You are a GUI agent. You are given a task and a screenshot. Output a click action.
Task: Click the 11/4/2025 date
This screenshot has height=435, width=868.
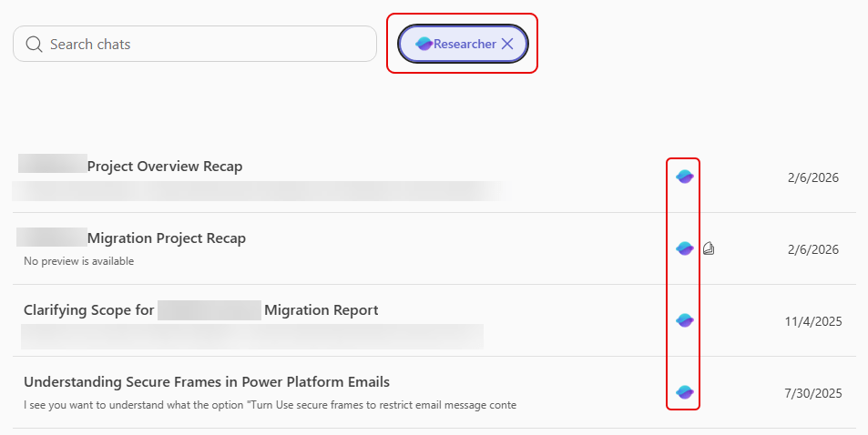(814, 321)
